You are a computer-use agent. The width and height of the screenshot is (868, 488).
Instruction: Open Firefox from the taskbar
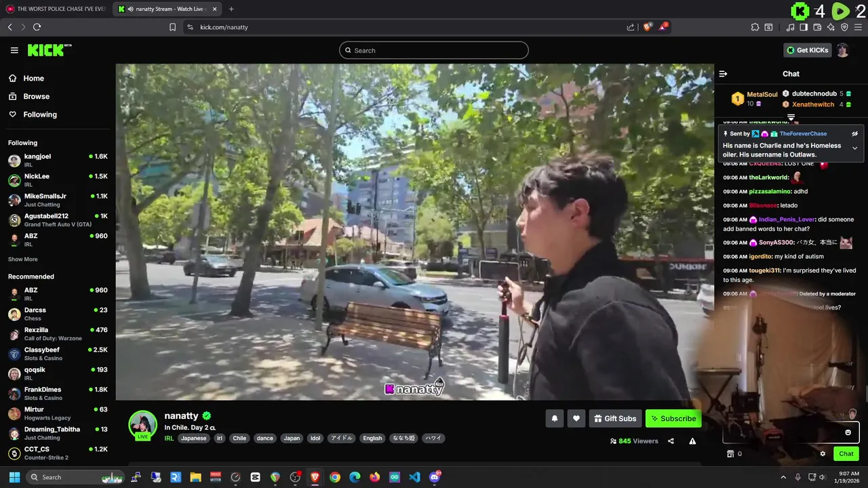pyautogui.click(x=375, y=477)
